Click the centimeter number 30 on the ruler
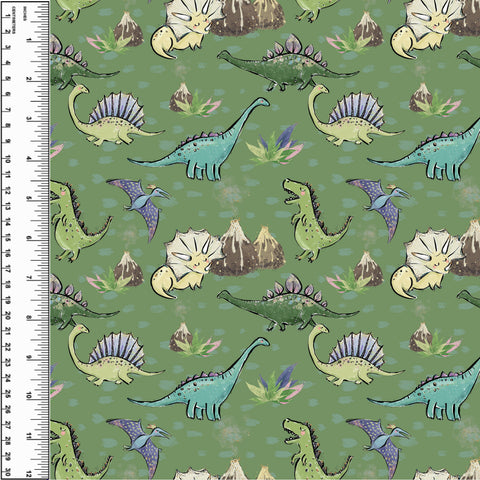480x480 pixels. pyautogui.click(x=8, y=473)
